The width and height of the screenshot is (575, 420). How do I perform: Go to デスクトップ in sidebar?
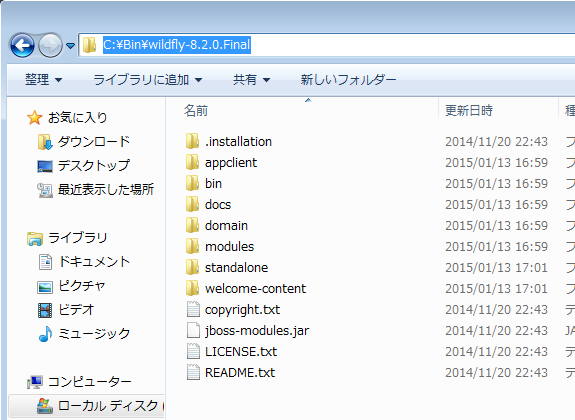[x=94, y=165]
